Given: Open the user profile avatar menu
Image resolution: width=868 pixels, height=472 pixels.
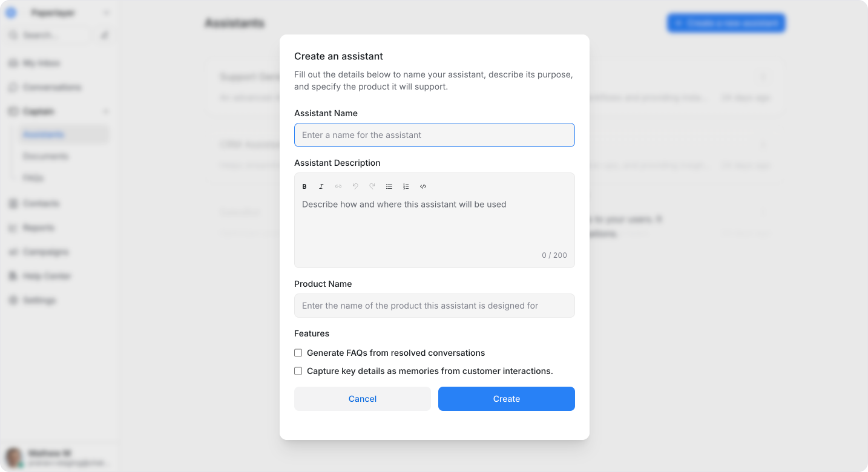Looking at the screenshot, I should click(x=14, y=457).
